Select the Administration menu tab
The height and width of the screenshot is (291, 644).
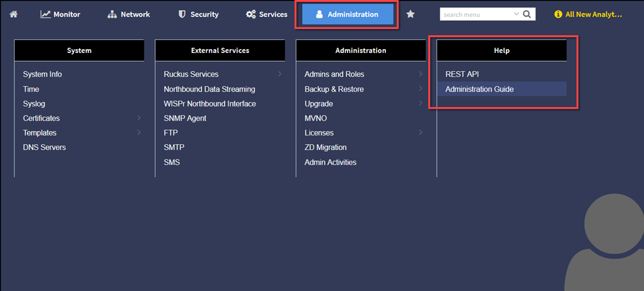pos(348,14)
